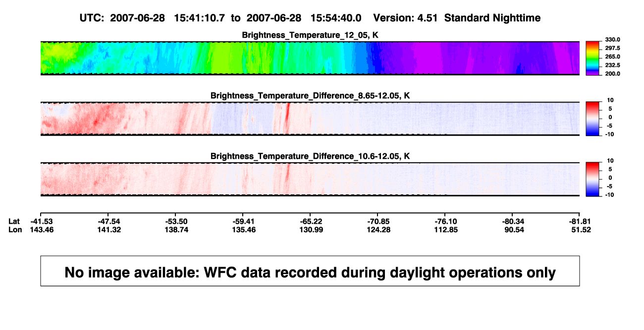
Task: Click the start time '15:41:10.7'
Action: click(200, 18)
